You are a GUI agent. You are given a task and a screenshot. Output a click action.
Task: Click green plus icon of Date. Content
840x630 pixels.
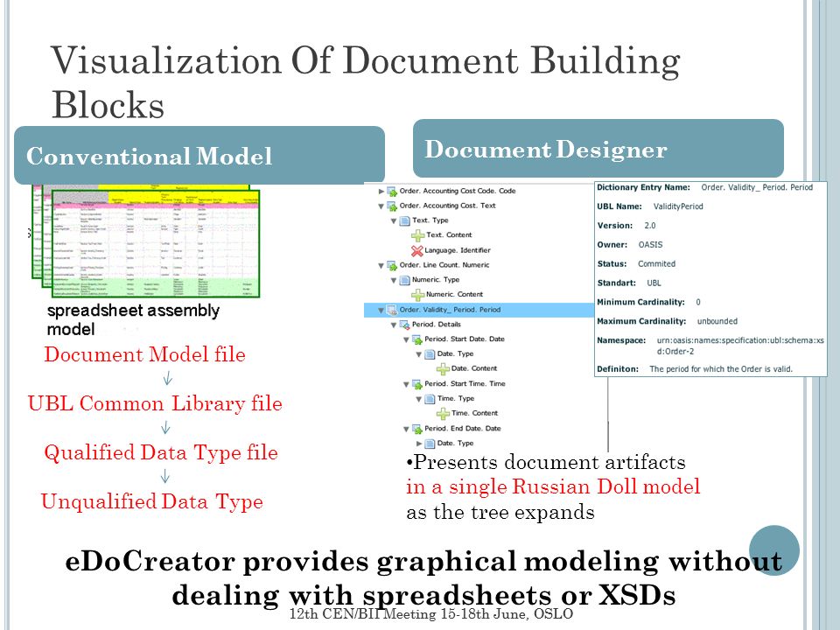pos(443,369)
